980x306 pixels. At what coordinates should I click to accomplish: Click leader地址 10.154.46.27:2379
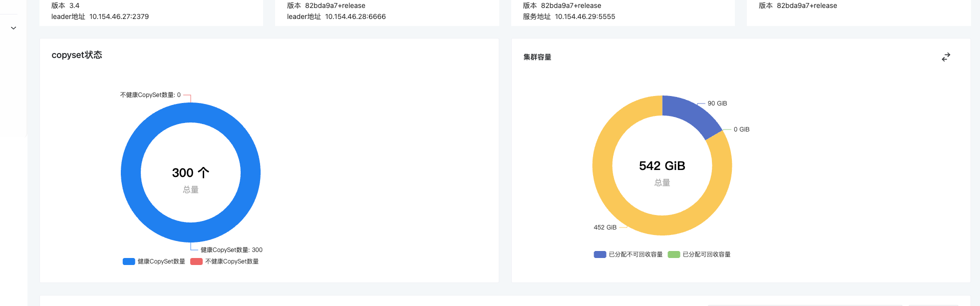pyautogui.click(x=100, y=16)
